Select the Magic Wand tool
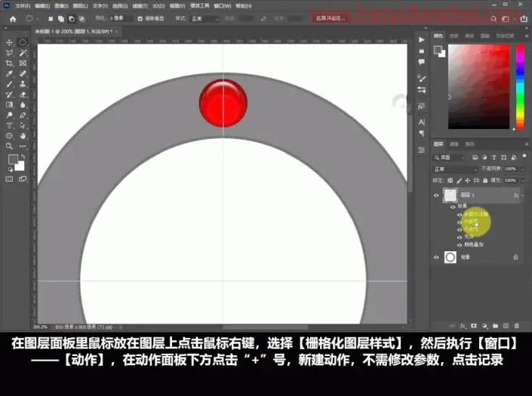 point(23,53)
